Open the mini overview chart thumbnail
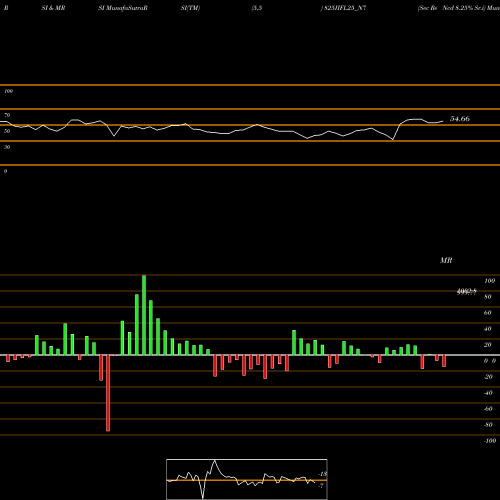500x500 pixels. pyautogui.click(x=247, y=479)
